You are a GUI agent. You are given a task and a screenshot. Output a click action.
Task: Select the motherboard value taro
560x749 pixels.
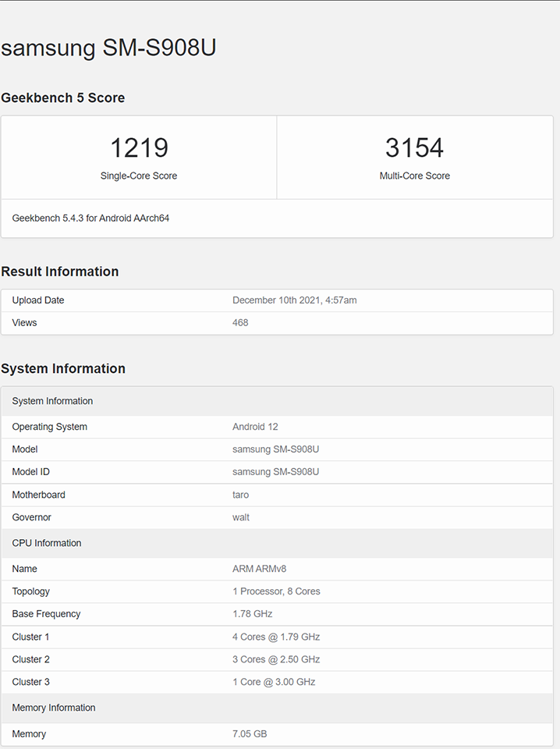pos(241,495)
